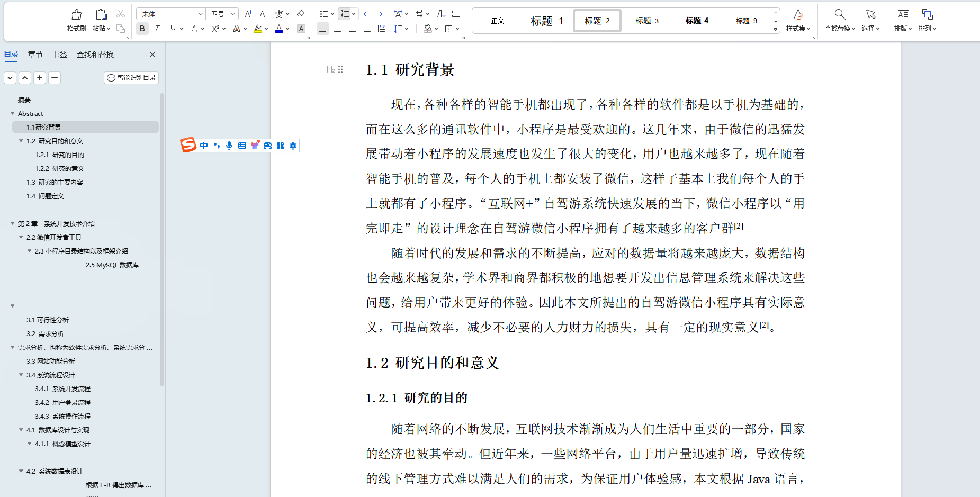Apply blue font color
This screenshot has width=980, height=497.
point(279,29)
